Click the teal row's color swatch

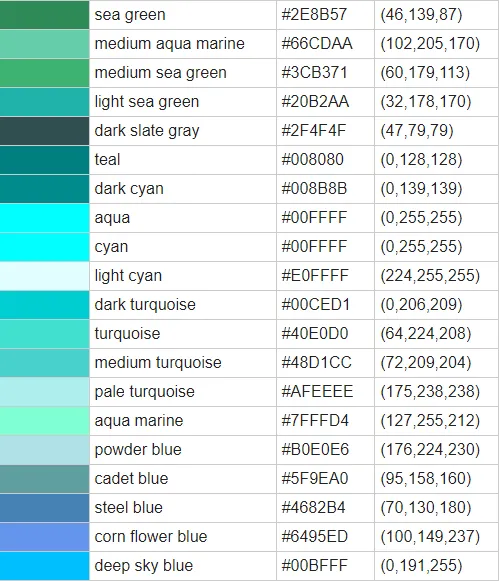[44, 160]
